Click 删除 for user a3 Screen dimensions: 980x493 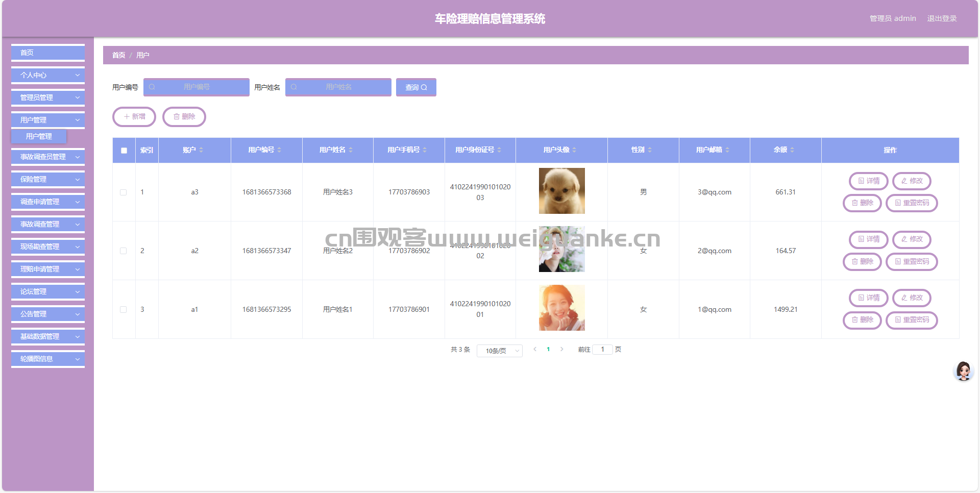pyautogui.click(x=862, y=203)
